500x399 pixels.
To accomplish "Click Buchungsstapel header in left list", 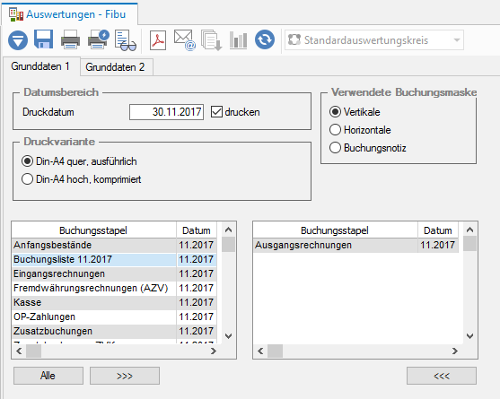I will pos(94,230).
